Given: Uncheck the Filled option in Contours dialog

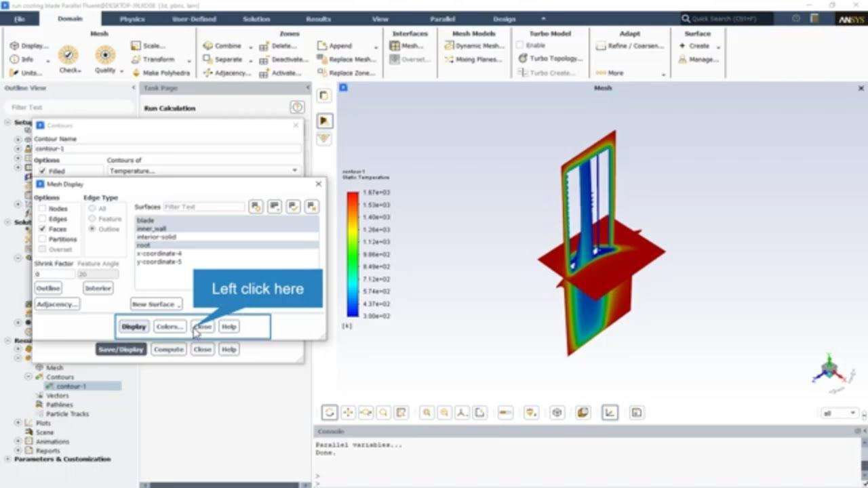Looking at the screenshot, I should point(43,171).
